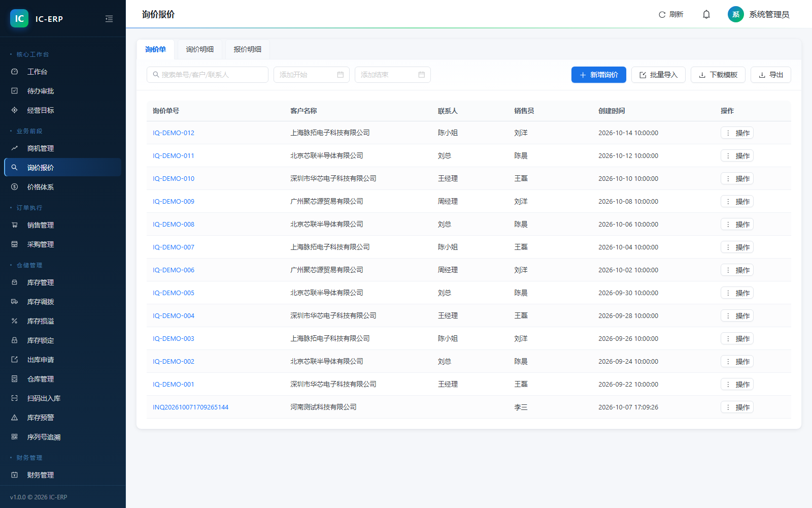Open 操作 menu for INQ202610071709265144

click(737, 407)
